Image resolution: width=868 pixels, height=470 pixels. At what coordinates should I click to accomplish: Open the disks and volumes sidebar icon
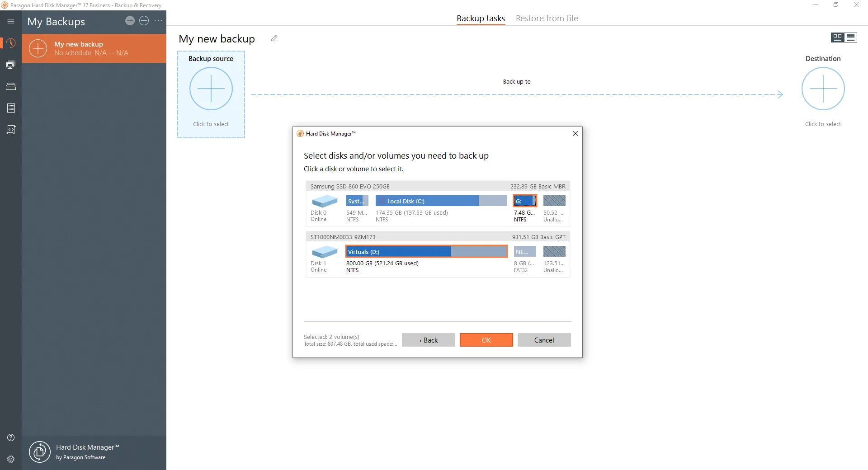[11, 86]
